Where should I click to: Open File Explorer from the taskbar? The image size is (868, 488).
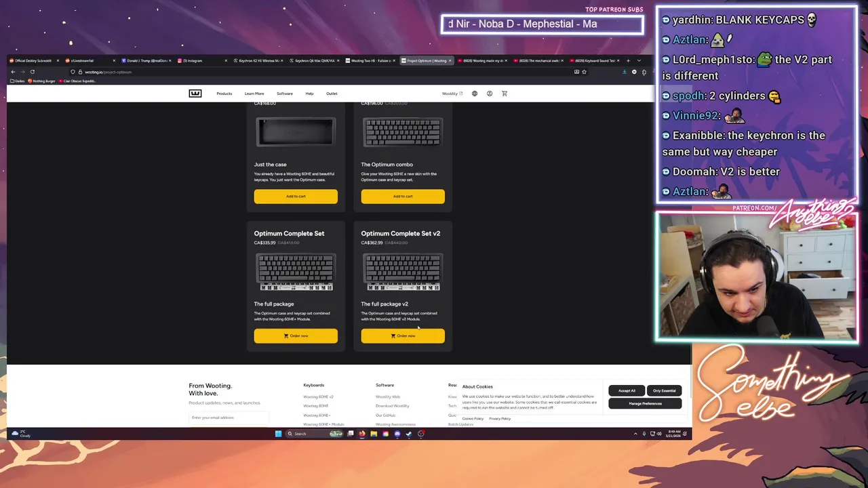(374, 434)
